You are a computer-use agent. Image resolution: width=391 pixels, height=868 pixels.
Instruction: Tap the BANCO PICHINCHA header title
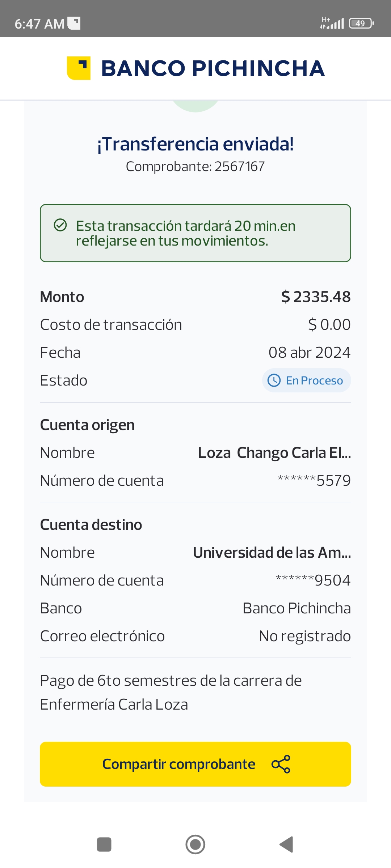[213, 68]
